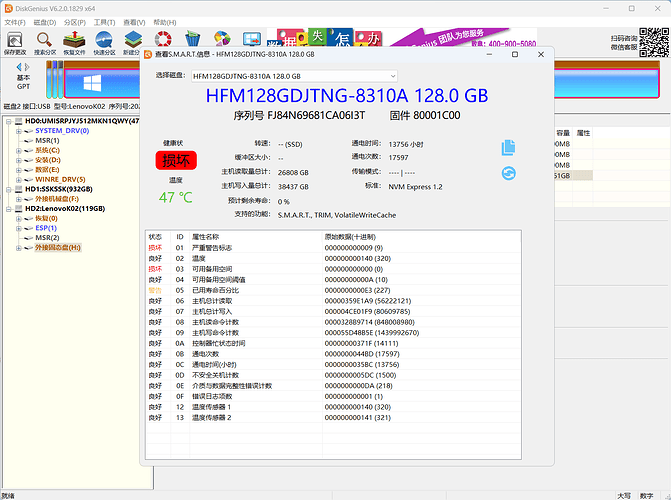Image resolution: width=671 pixels, height=500 pixels.
Task: Expand the 系统(C:) partition node
Action: coord(18,150)
